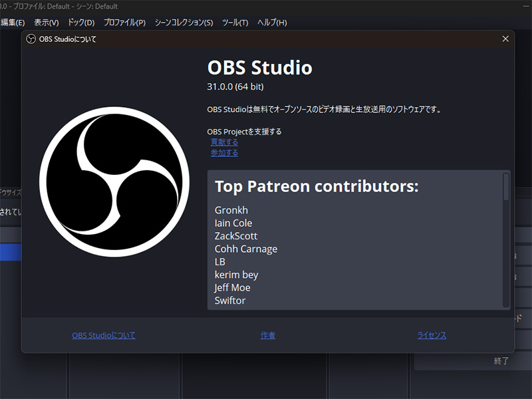
Task: Select contributor name Cohh Carnage
Action: (x=245, y=249)
